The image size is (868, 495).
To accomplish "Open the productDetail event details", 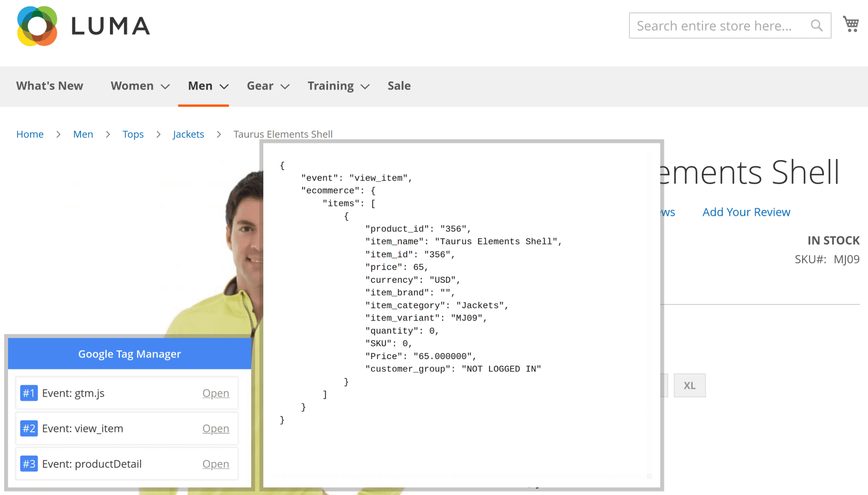I will [216, 464].
